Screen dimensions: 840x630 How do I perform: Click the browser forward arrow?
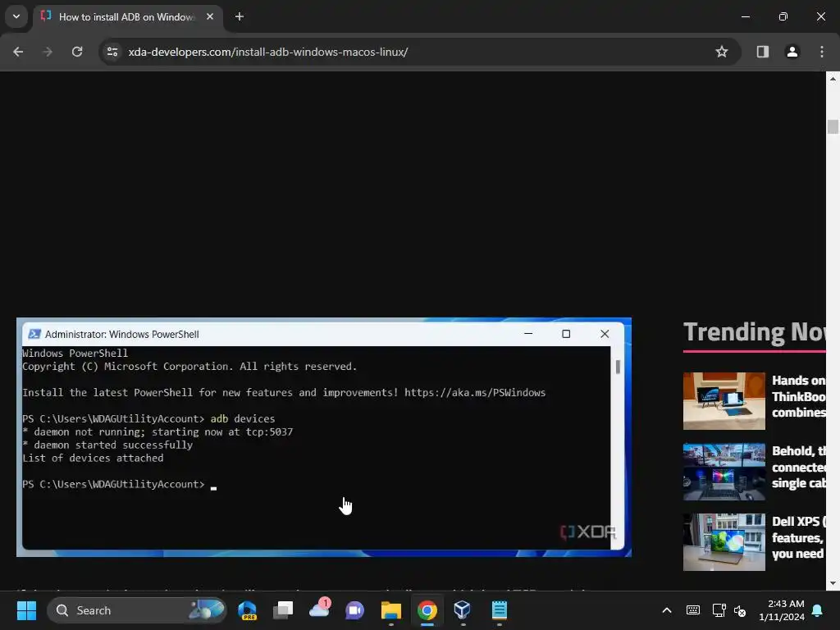[x=48, y=52]
